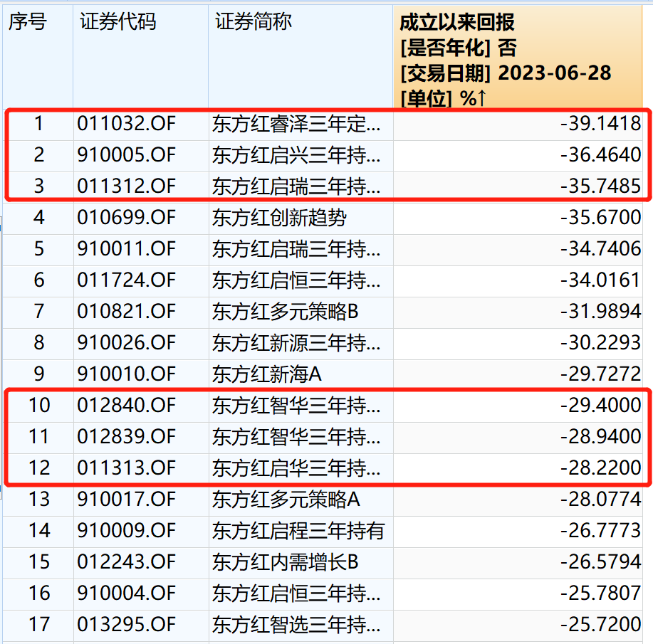This screenshot has width=653, height=644.
Task: Click fund name 东方红启兴三年持...
Action: coord(296,155)
